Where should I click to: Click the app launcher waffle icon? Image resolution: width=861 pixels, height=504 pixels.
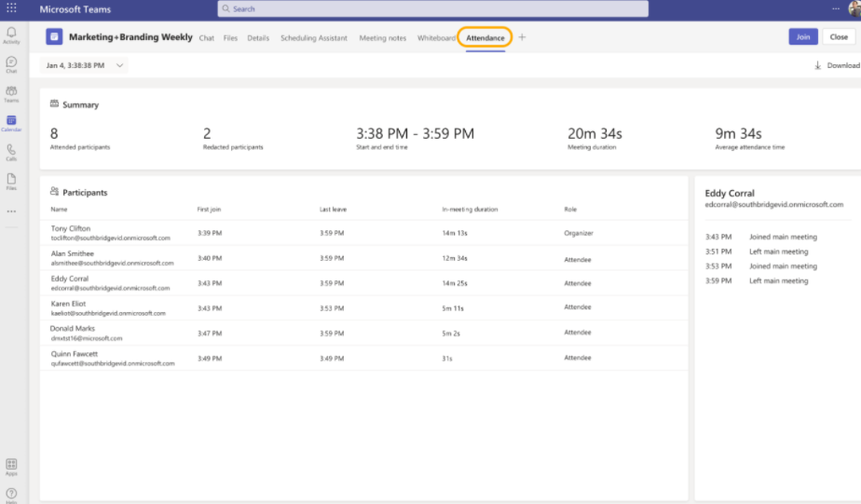(11, 8)
